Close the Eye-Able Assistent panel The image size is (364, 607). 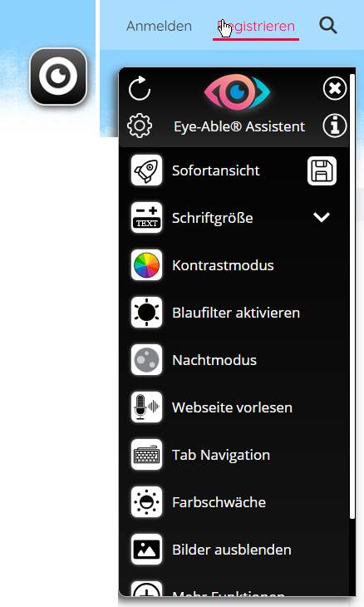click(335, 89)
